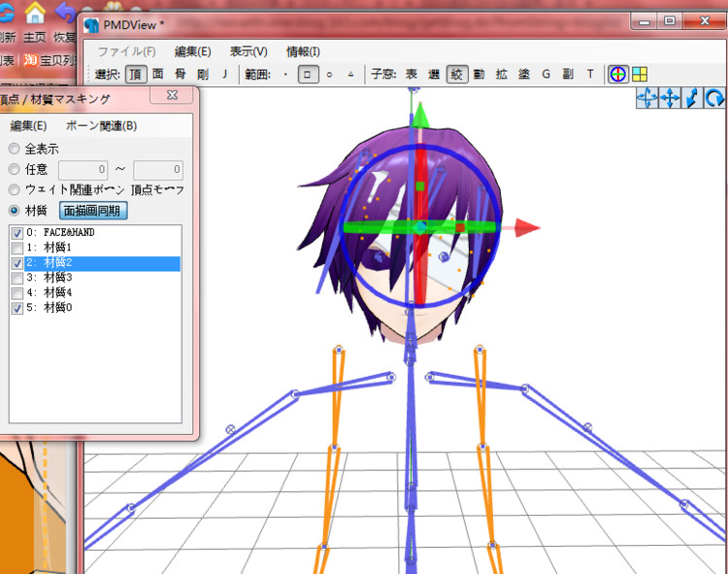This screenshot has width=728, height=574.
Task: Open ボーン関連(B) menu
Action: tap(101, 126)
